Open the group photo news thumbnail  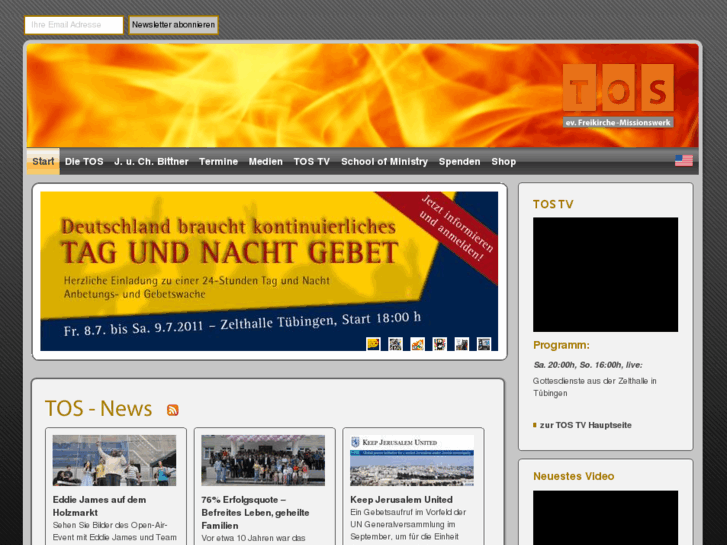coord(263,460)
